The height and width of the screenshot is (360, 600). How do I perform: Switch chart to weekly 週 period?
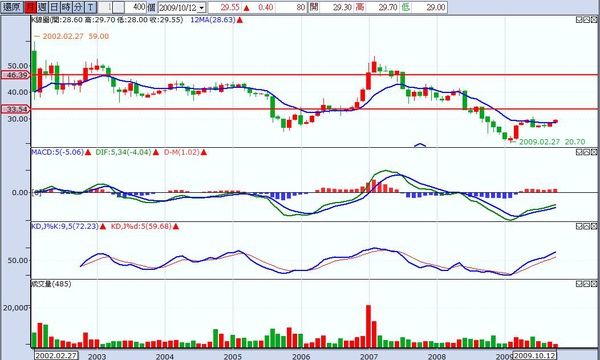[42, 7]
